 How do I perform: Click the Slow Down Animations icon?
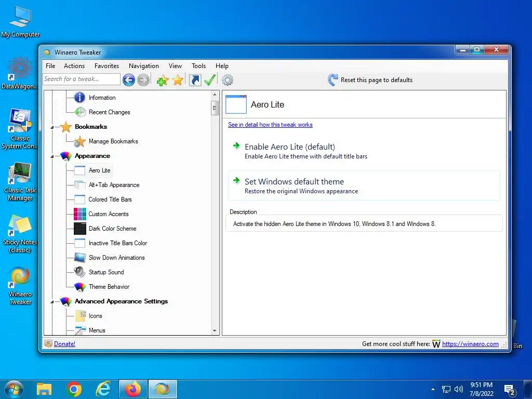coord(79,258)
